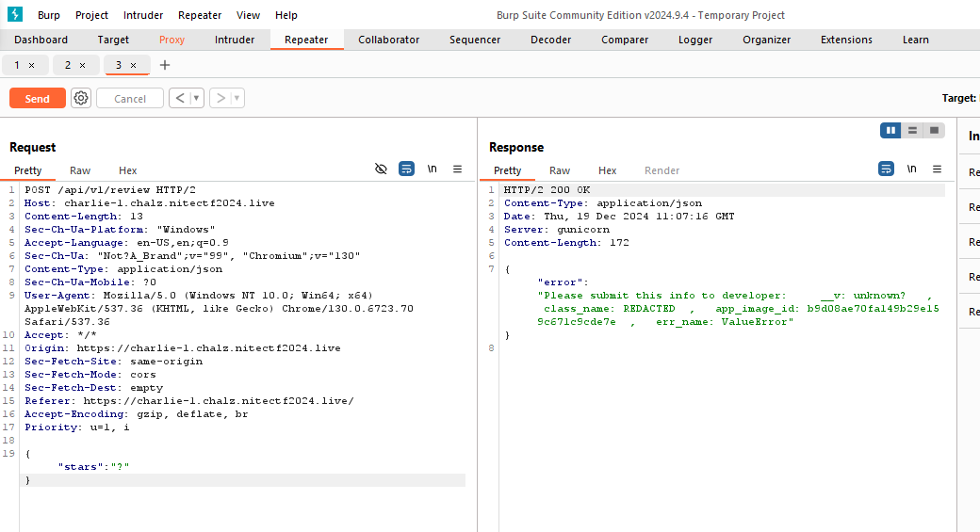Expand the back history dropdown arrow
The width and height of the screenshot is (980, 532).
click(196, 99)
